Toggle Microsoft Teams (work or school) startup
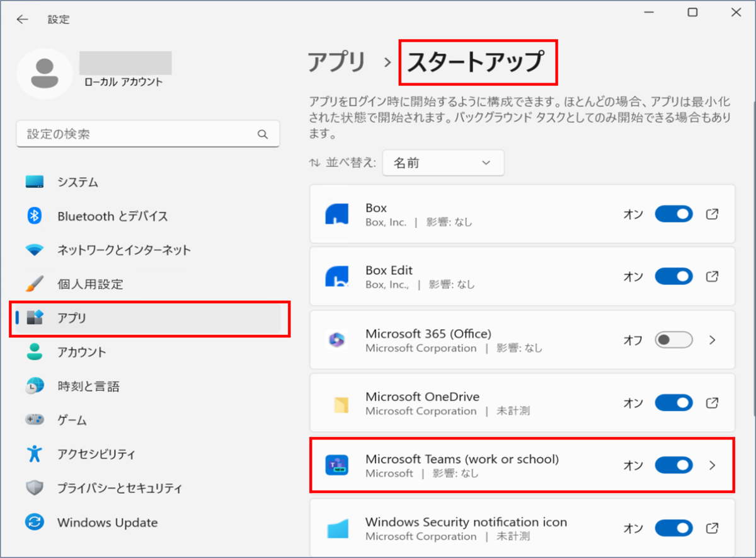Screen dimensions: 756x558 [673, 465]
